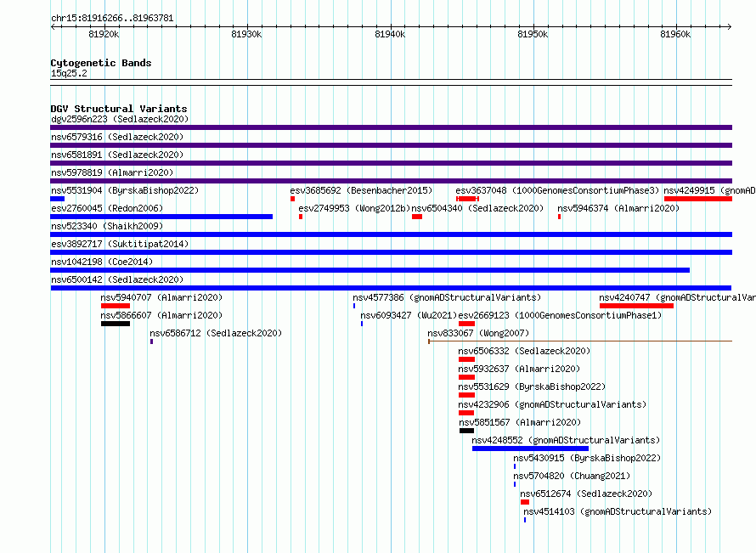The height and width of the screenshot is (553, 756).
Task: Click nsv6093427 (Wu2021) label
Action: tap(409, 315)
